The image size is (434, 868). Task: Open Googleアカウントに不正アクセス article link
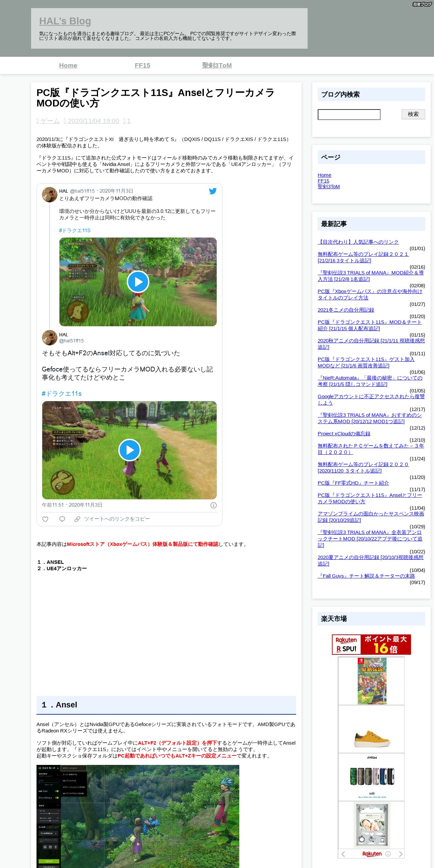coord(371,400)
